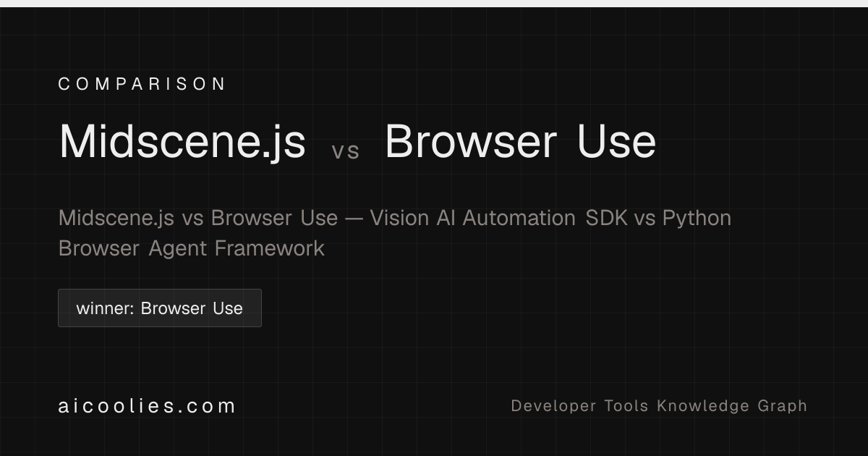Click the word Use in the large heading
This screenshot has height=456, width=868.
pyautogui.click(x=616, y=141)
